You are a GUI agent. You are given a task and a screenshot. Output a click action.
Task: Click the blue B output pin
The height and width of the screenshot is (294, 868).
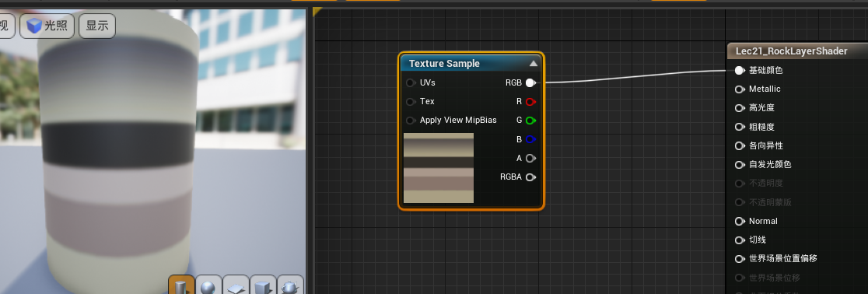(x=530, y=139)
